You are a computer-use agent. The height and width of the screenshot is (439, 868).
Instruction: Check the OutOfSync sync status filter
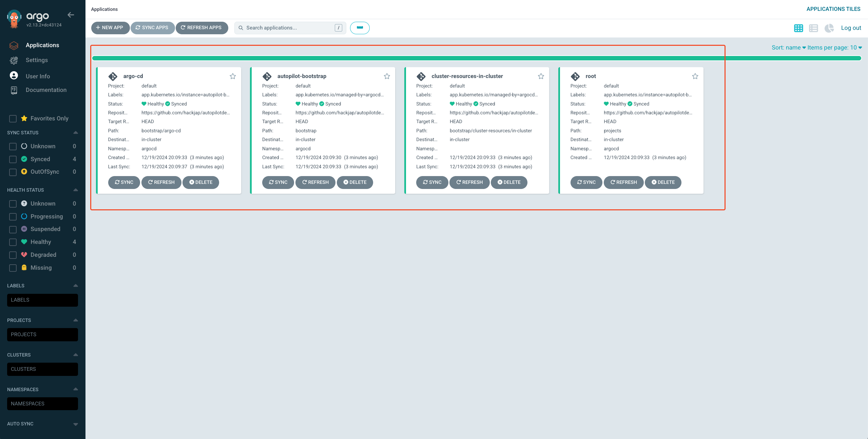tap(13, 172)
